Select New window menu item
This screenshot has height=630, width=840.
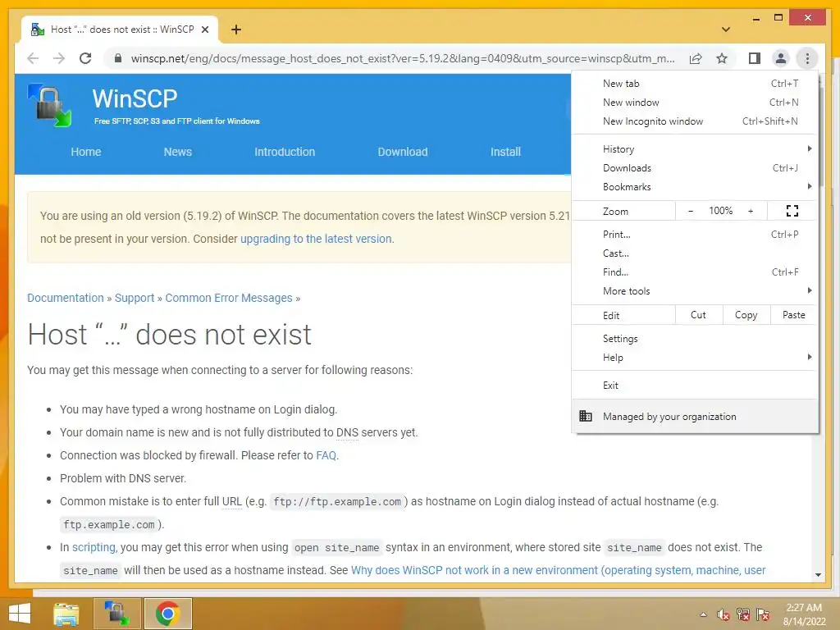click(695, 103)
